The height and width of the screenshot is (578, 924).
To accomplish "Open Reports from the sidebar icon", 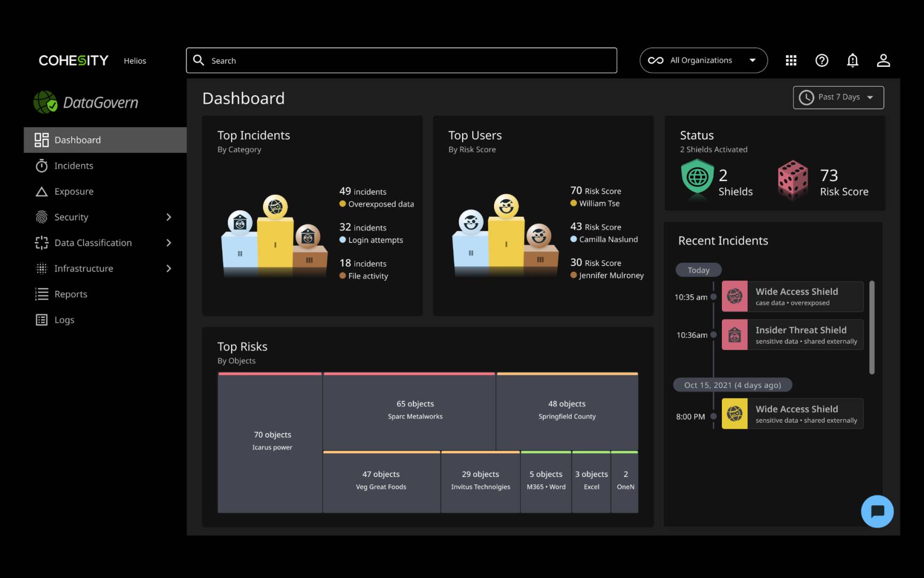I will point(41,294).
